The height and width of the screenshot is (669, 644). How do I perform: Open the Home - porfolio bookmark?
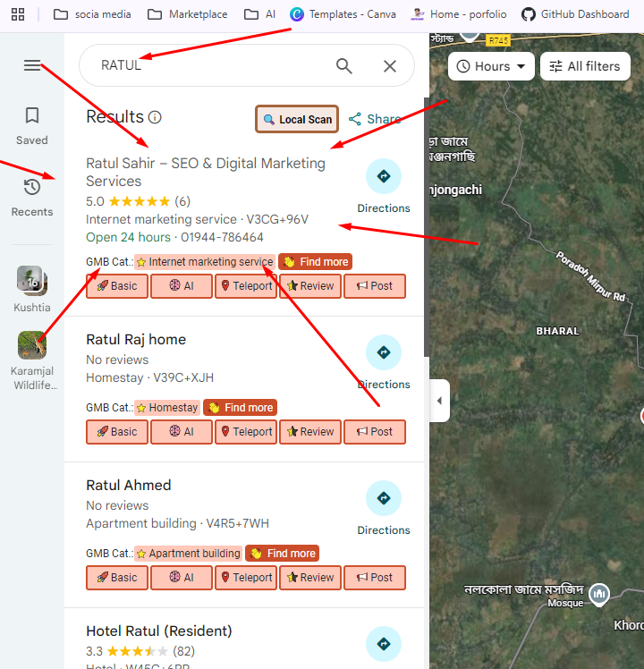pyautogui.click(x=458, y=14)
